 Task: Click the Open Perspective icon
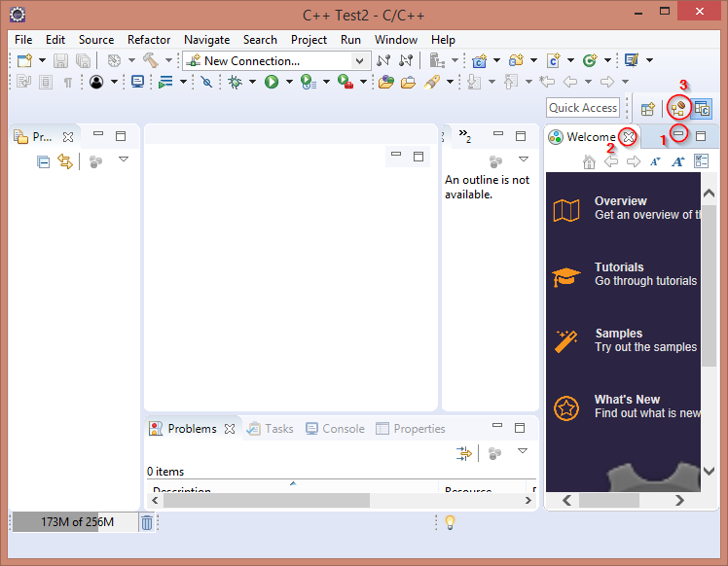(x=647, y=109)
